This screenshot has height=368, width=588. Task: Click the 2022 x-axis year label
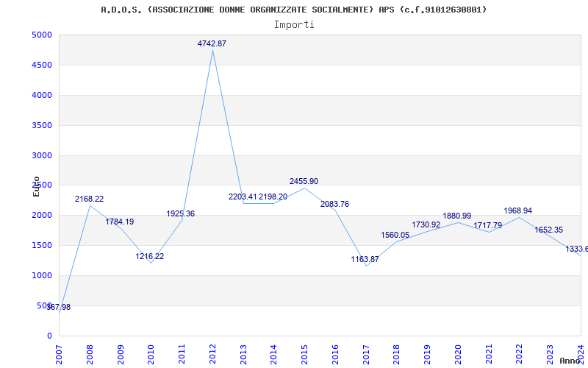point(520,355)
